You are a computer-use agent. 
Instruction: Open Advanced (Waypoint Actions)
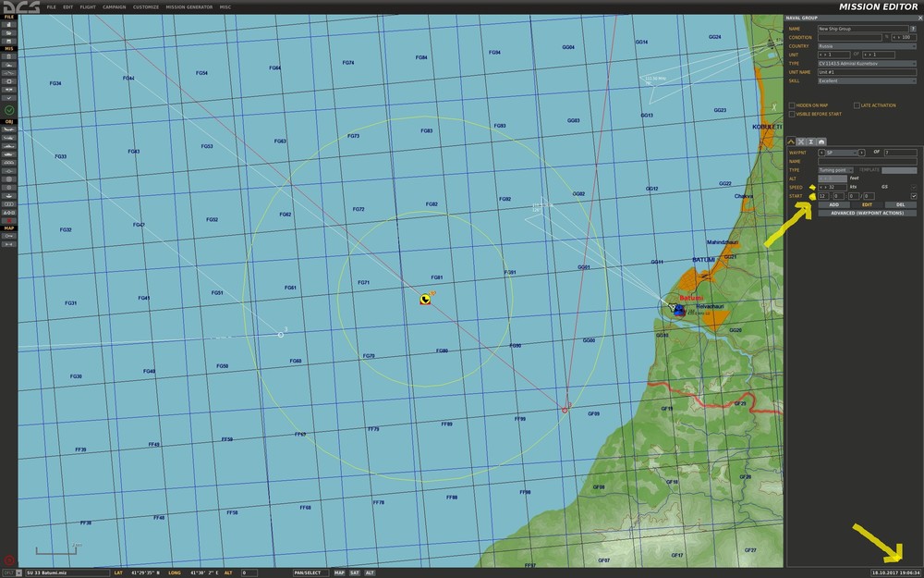(867, 213)
